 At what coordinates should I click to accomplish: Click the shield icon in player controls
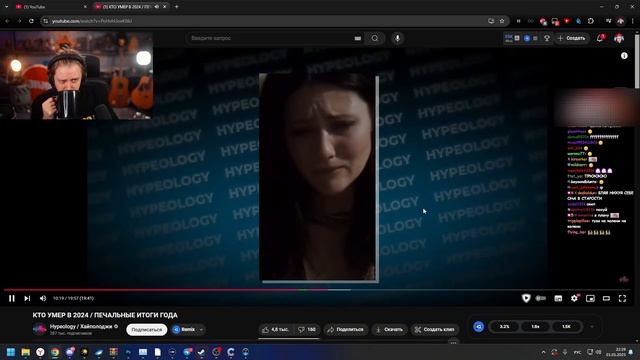[x=526, y=298]
